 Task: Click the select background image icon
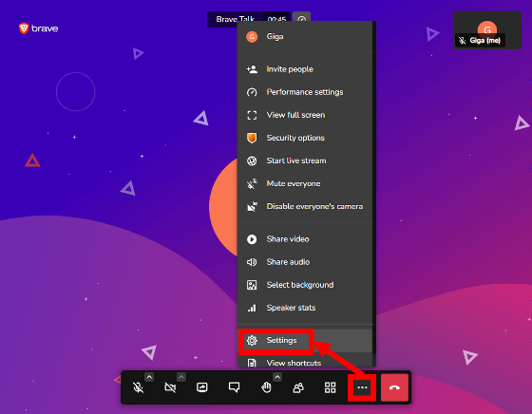(252, 285)
